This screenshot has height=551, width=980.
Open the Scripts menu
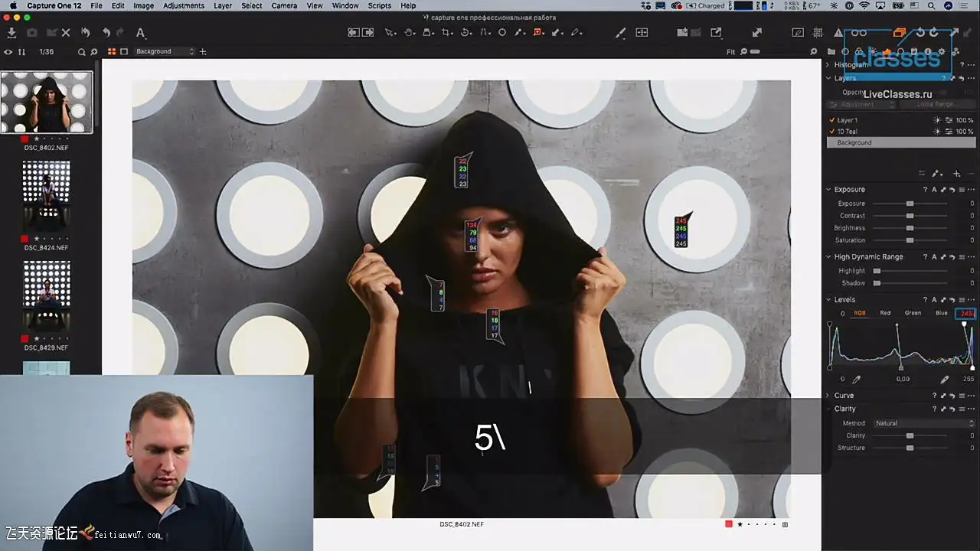tap(380, 5)
